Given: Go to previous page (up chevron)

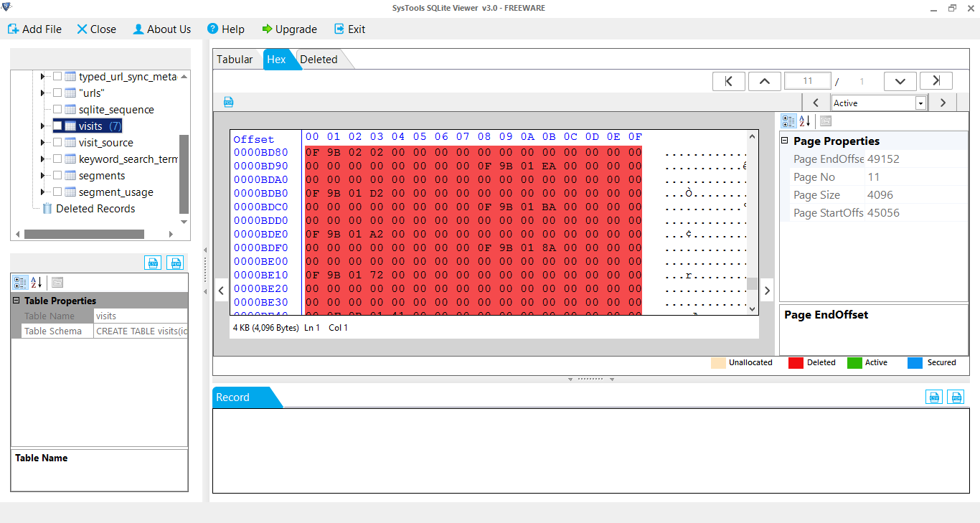Looking at the screenshot, I should (x=765, y=81).
